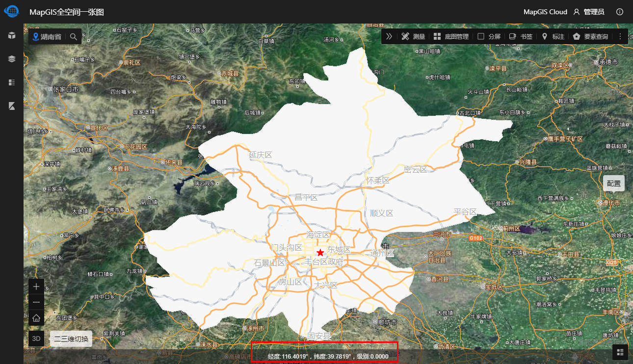Click the 东城区 map label
Image resolution: width=633 pixels, height=364 pixels.
click(339, 250)
